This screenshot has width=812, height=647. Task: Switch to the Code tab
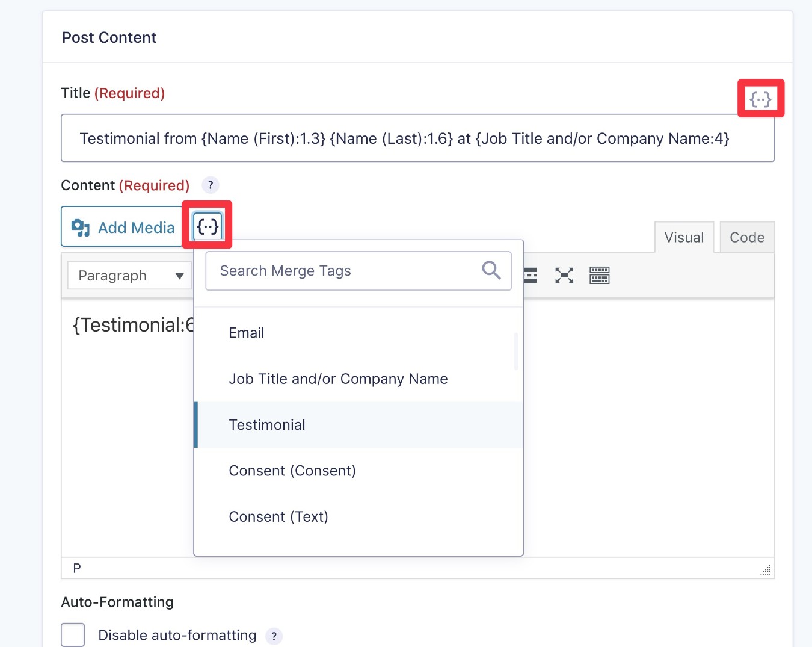click(746, 237)
